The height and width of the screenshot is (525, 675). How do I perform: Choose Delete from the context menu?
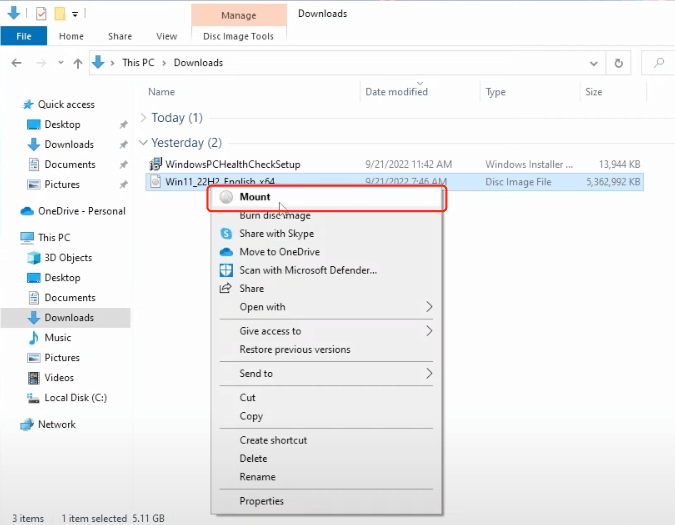coord(326,459)
